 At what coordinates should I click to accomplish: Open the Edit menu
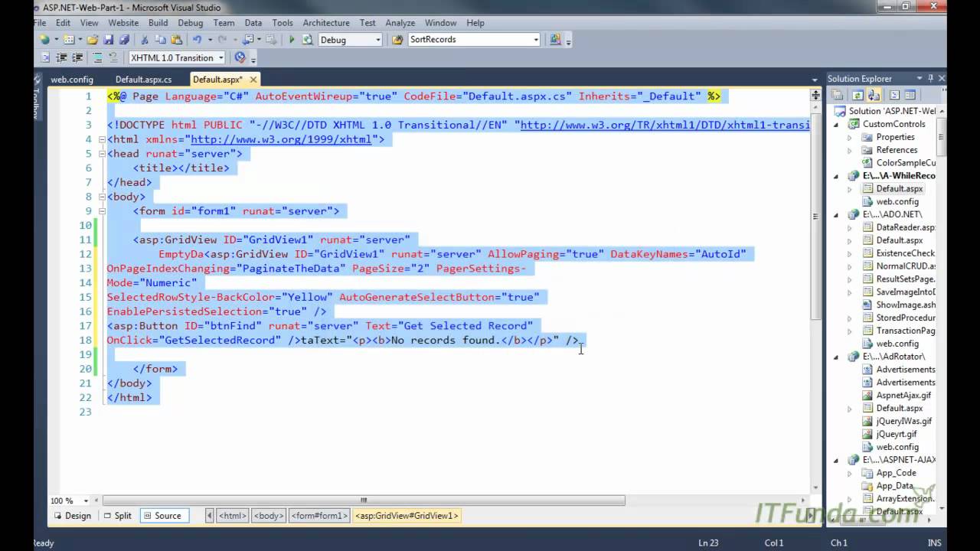63,23
